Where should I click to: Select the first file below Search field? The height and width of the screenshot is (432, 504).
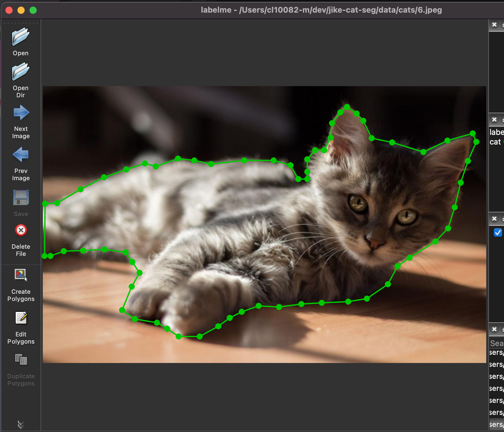(x=496, y=352)
